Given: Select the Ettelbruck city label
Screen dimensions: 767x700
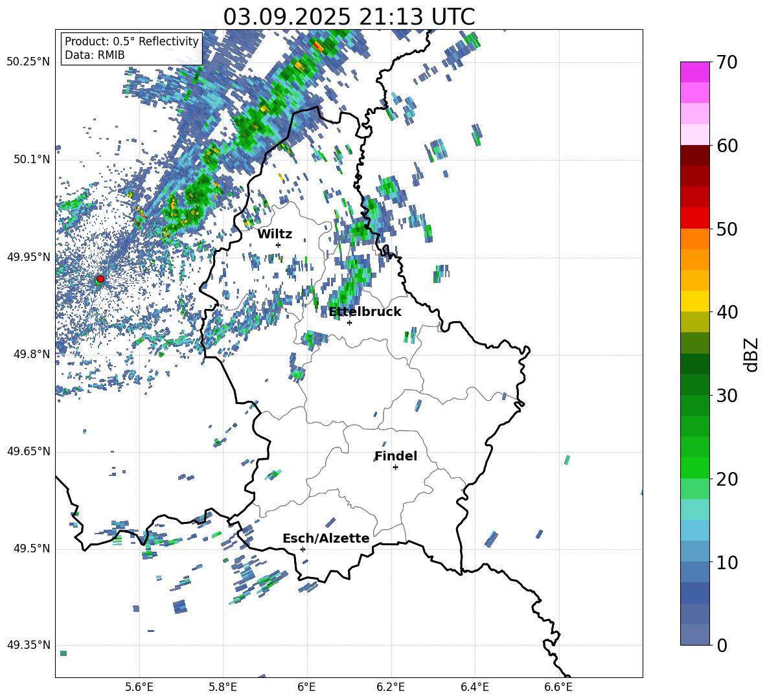Looking at the screenshot, I should [365, 312].
